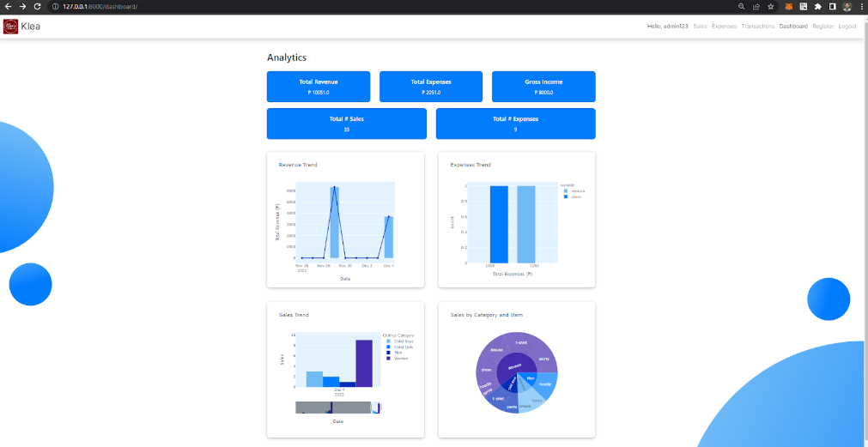Viewport: 868px width, 447px height.
Task: Toggle the restock legend entry
Action: (574, 190)
